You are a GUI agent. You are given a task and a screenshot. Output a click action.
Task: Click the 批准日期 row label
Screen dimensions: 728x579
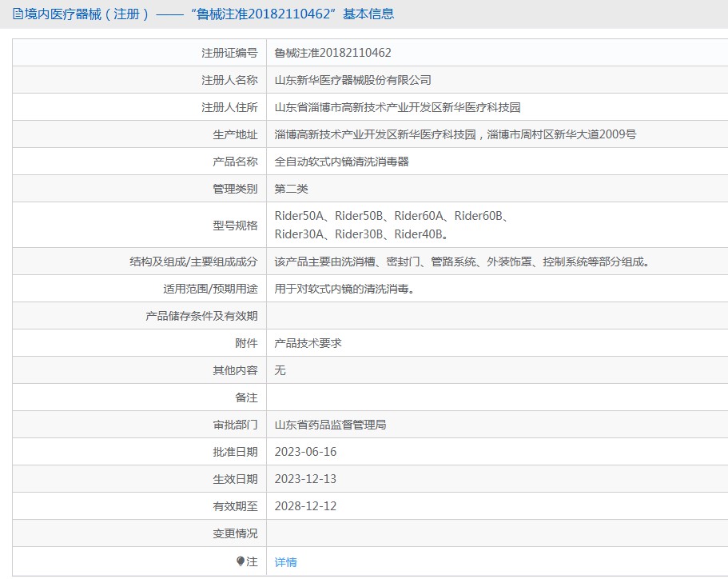click(x=235, y=452)
